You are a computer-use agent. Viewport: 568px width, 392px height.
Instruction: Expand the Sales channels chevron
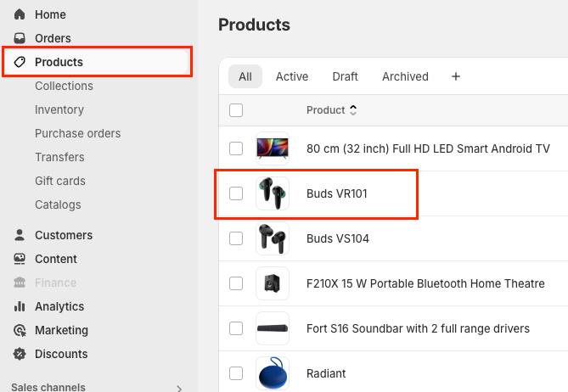[179, 388]
